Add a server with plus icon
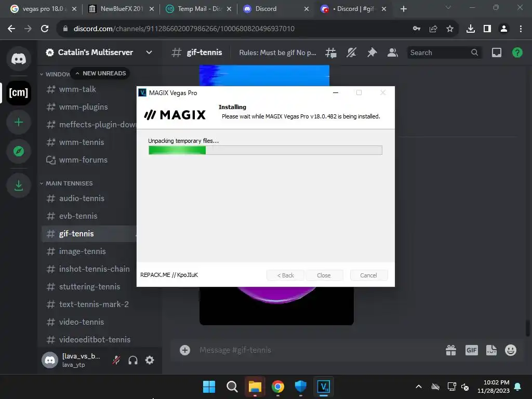Screen dimensions: 532x399 click(19, 122)
